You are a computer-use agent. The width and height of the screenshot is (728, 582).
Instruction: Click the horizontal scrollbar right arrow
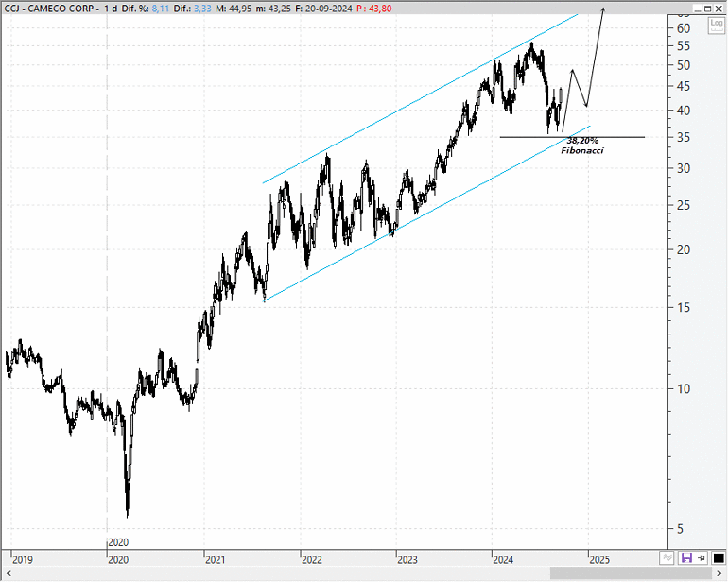720,573
